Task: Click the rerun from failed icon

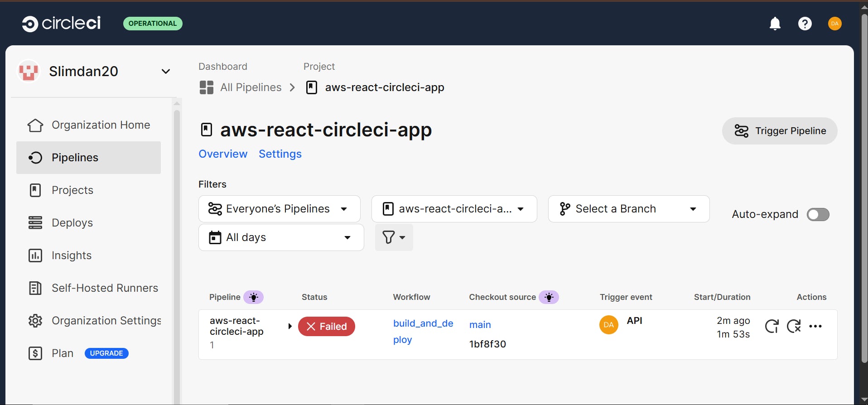Action: pyautogui.click(x=794, y=326)
